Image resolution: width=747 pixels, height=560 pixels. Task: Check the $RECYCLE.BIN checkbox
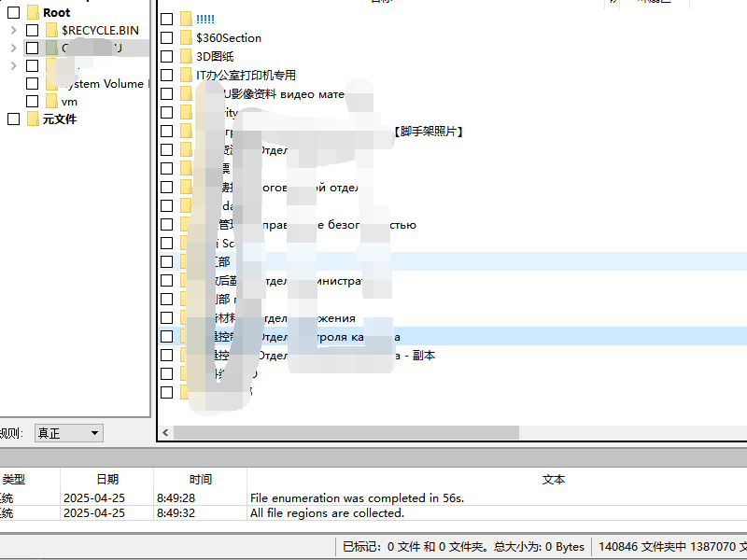[x=32, y=31]
